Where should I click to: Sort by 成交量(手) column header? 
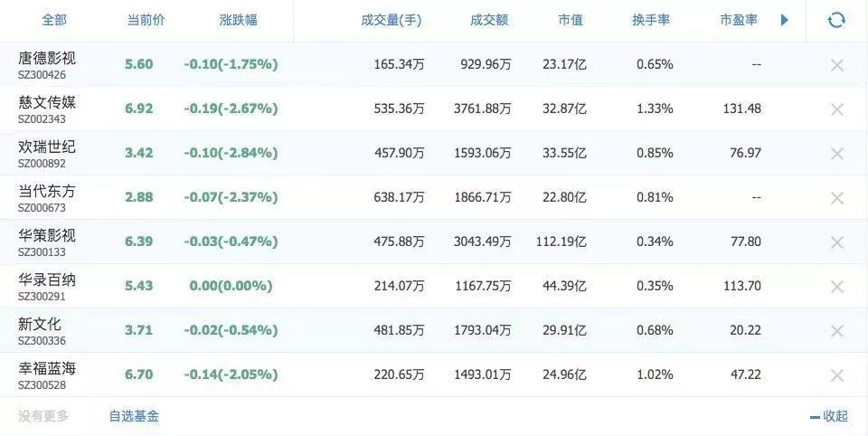[x=391, y=20]
